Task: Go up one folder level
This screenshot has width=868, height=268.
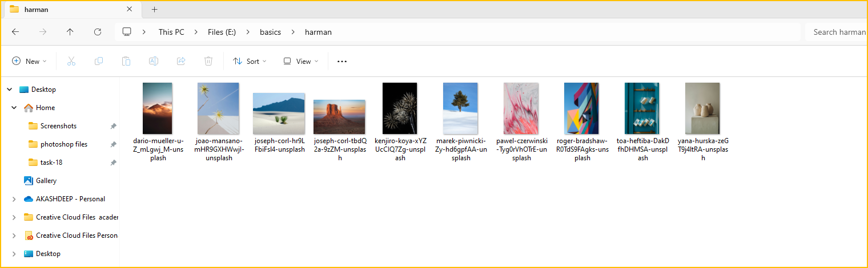Action: [x=70, y=32]
